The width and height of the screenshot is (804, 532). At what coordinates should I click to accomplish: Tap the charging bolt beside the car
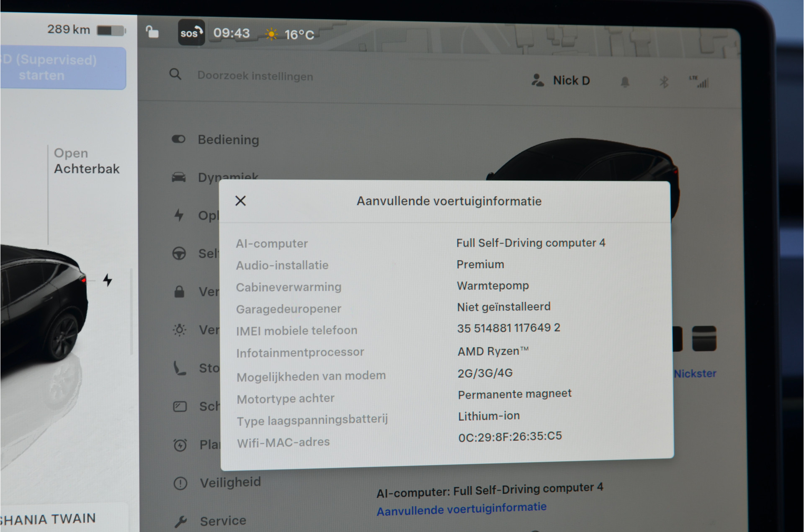tap(108, 280)
